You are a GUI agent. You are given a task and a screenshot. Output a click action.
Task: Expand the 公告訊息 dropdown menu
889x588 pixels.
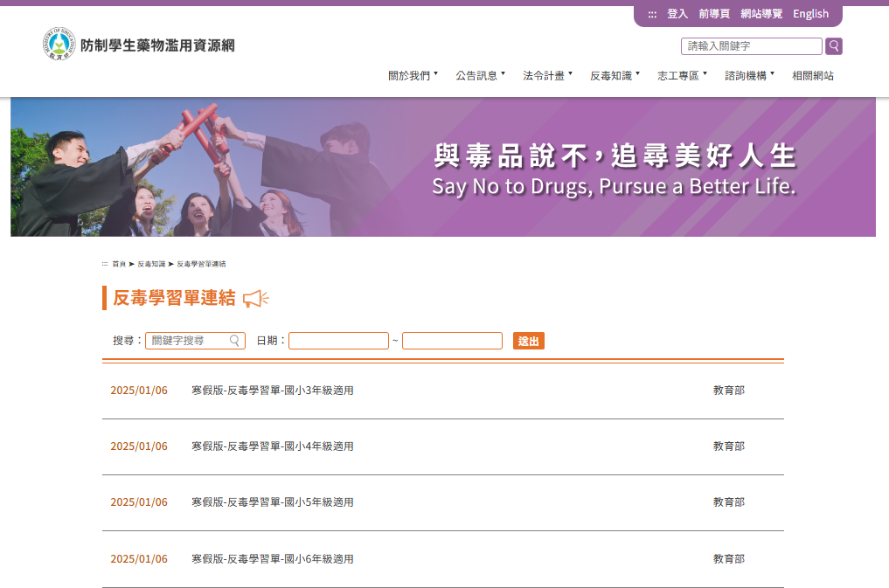tap(480, 76)
